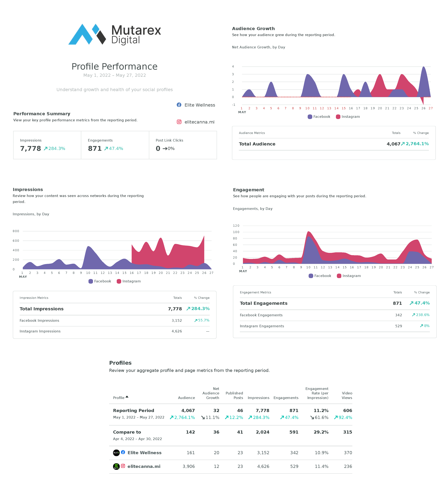Screen dimensions: 448x503
Task: Click the Impressions column header in Profiles table
Action: [258, 398]
